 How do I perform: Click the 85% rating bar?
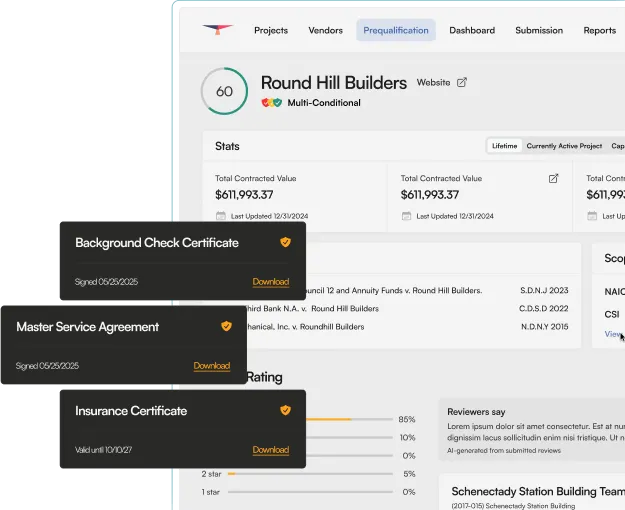pyautogui.click(x=349, y=419)
